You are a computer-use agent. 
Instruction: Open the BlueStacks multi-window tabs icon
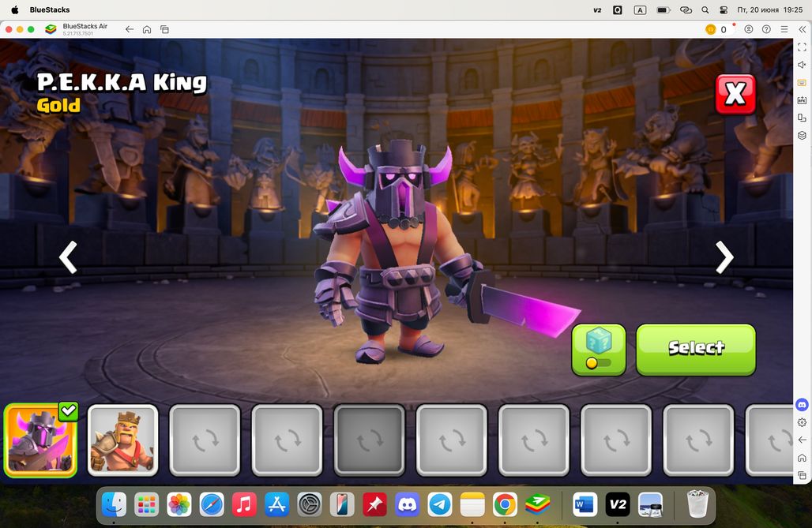[164, 29]
